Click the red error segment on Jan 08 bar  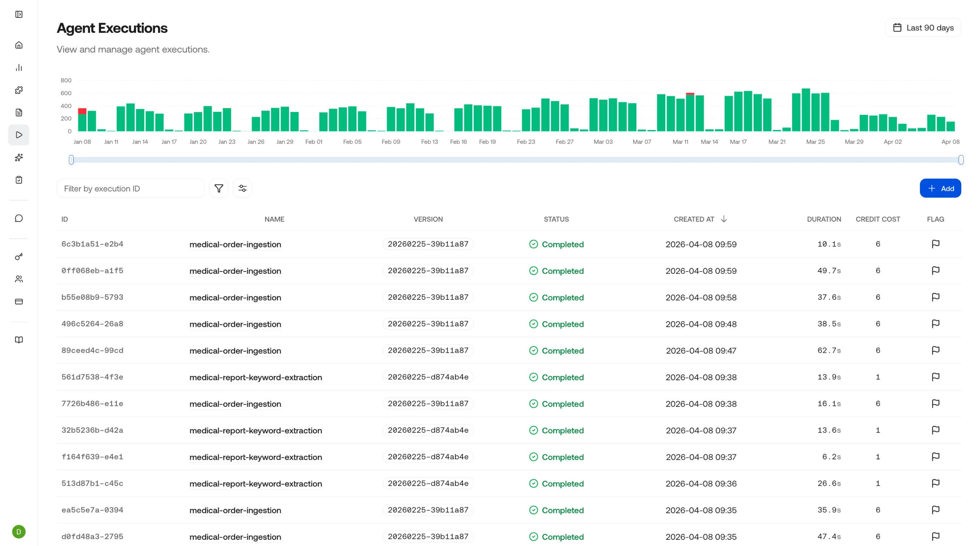(x=82, y=111)
